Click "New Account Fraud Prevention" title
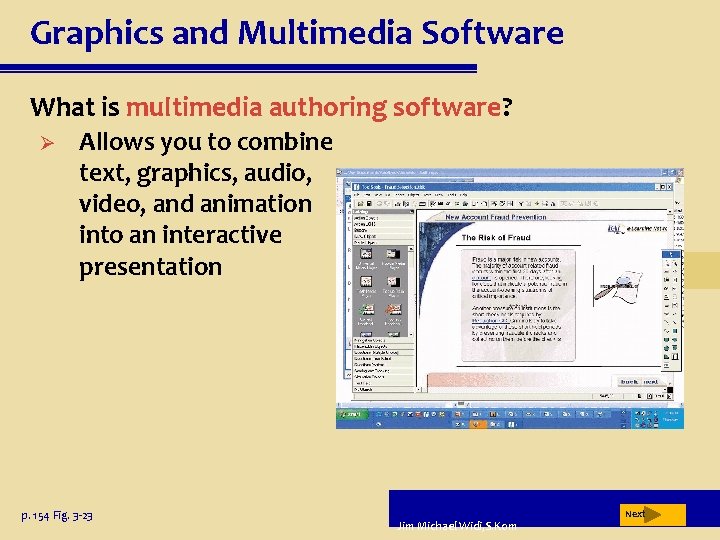Image resolution: width=720 pixels, height=540 pixels. (x=495, y=217)
